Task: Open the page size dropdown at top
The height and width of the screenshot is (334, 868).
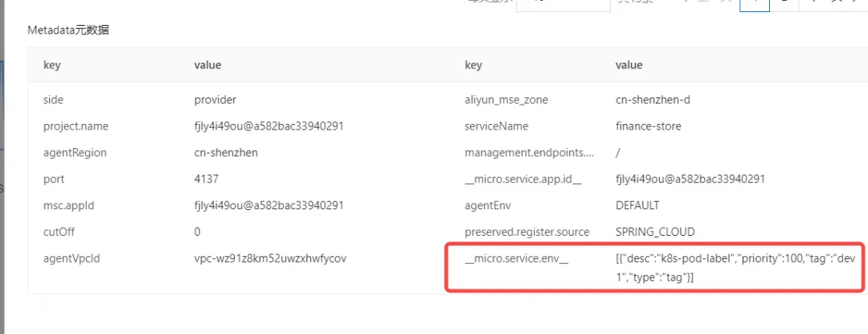Action: [563, 3]
